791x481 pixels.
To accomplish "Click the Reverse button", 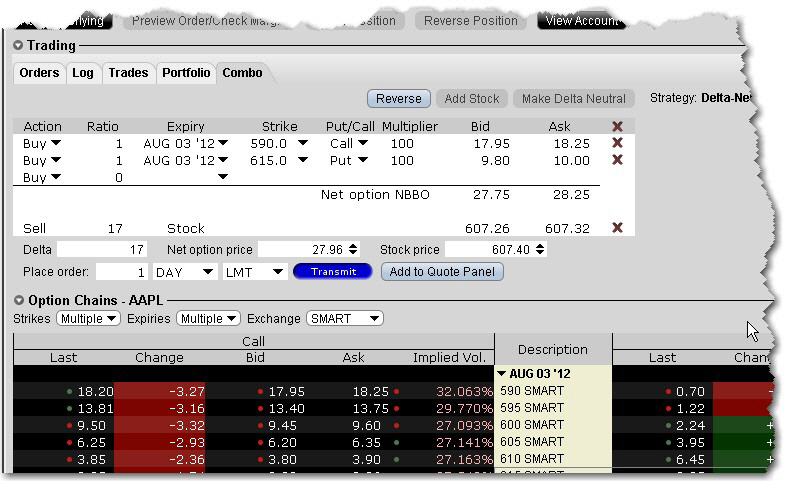I will coord(399,99).
